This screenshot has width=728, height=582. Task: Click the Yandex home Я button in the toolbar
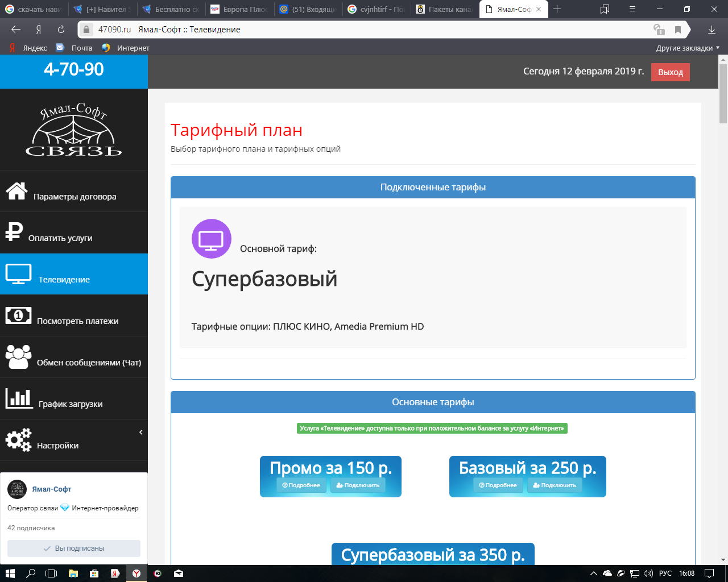tap(39, 30)
